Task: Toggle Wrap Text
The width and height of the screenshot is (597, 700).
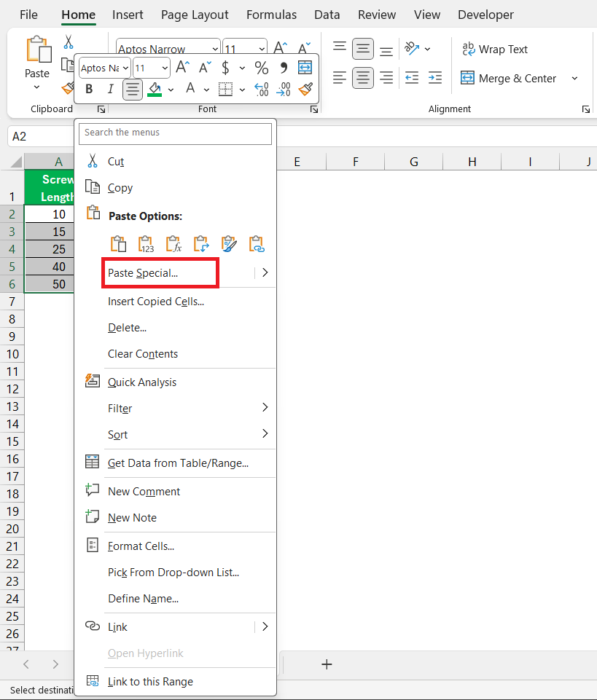Action: click(495, 49)
